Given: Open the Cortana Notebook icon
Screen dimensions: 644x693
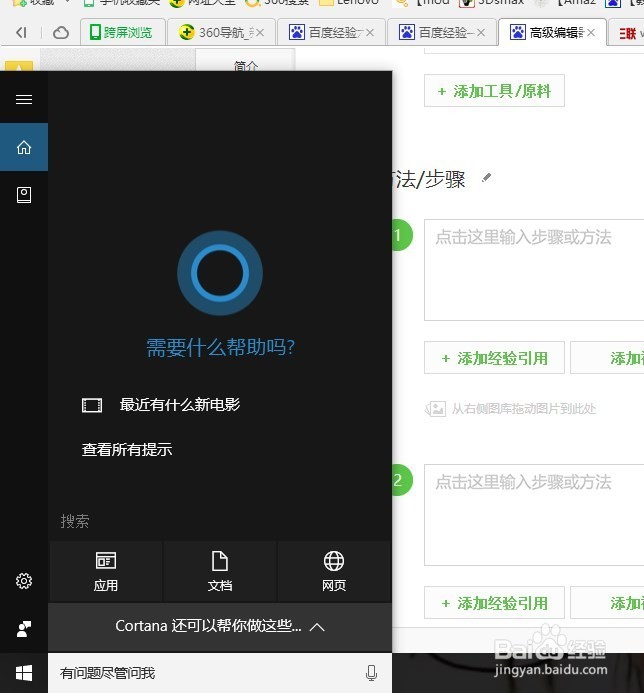Looking at the screenshot, I should point(24,195).
